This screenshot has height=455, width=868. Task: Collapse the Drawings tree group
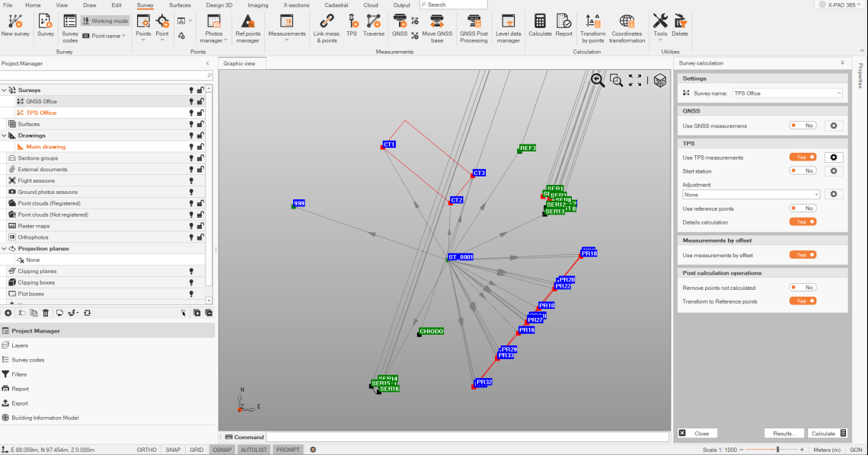5,135
